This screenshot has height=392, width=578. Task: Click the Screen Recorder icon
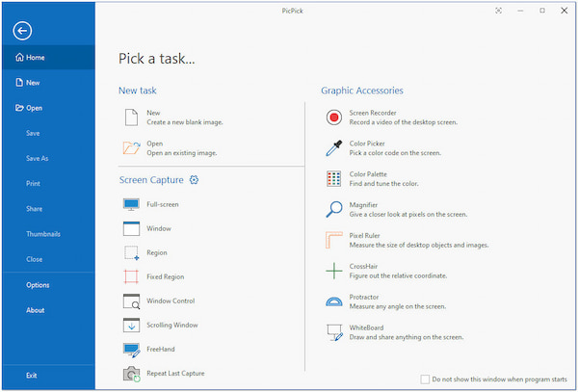tap(334, 118)
